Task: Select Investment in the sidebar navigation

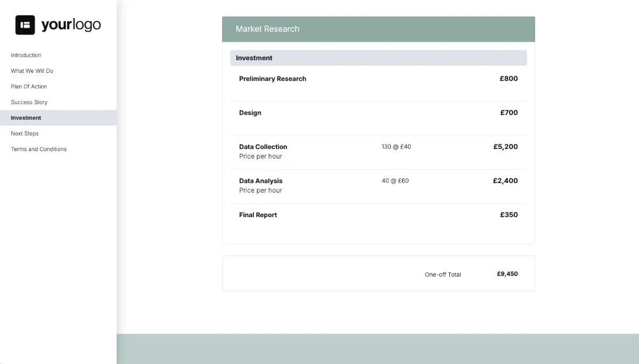Action: 26,118
